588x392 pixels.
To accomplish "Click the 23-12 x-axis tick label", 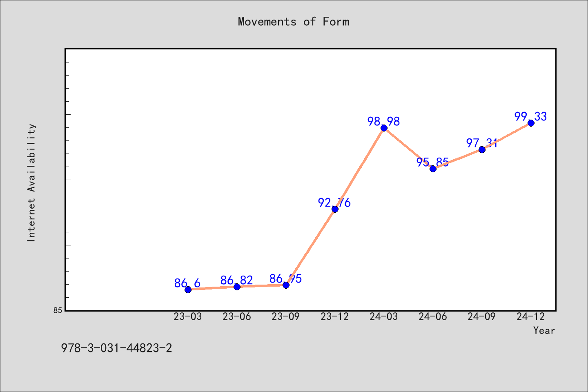I will tap(335, 317).
